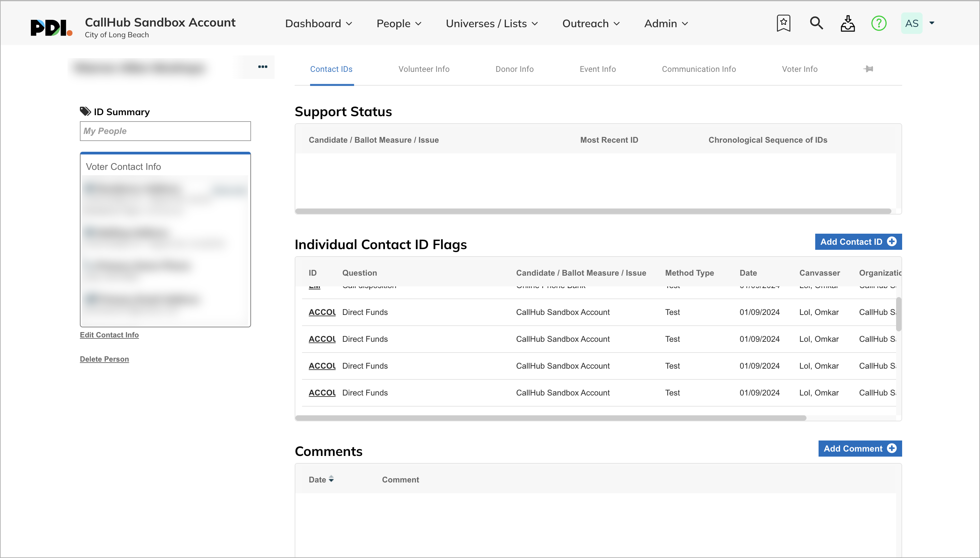The image size is (980, 558).
Task: Open the three-dot person options menu
Action: [x=262, y=67]
